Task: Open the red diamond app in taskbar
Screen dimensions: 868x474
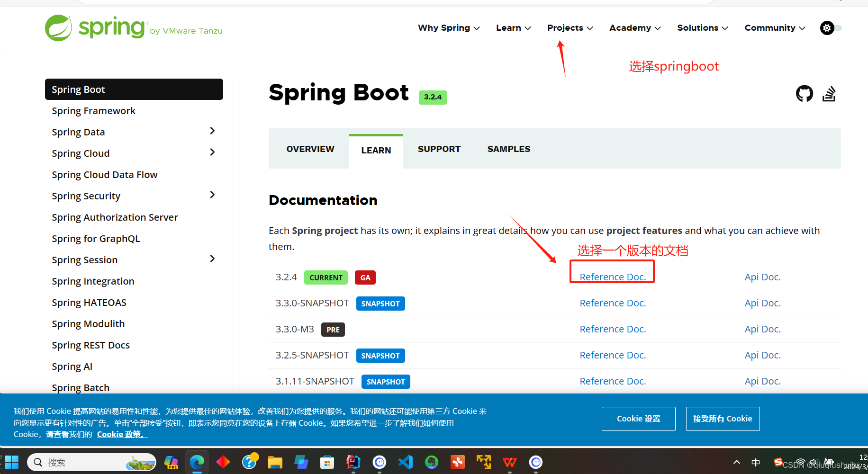Action: [223, 462]
